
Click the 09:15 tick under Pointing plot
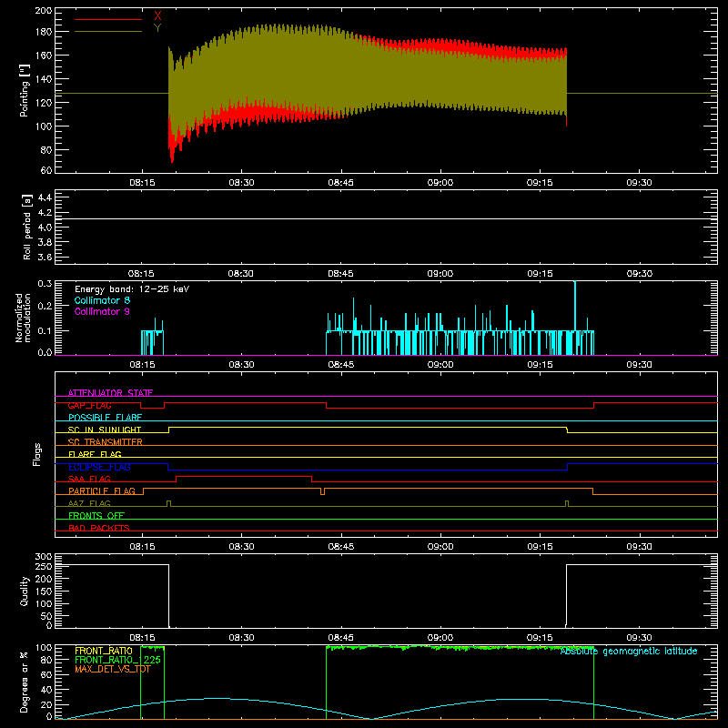click(540, 183)
